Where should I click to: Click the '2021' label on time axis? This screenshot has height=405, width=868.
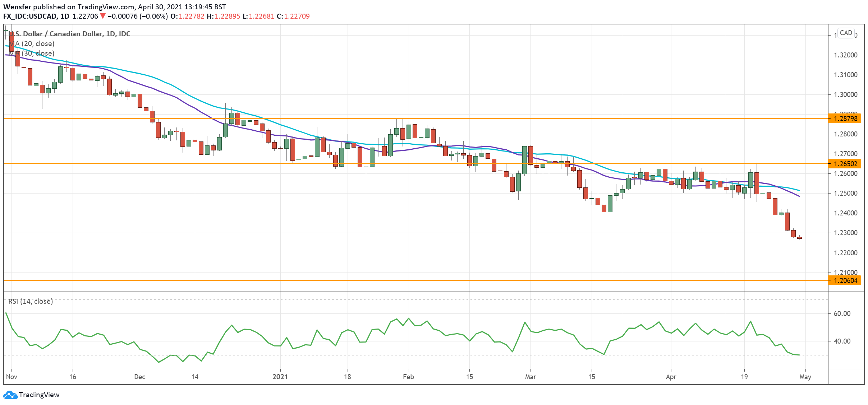pyautogui.click(x=280, y=377)
